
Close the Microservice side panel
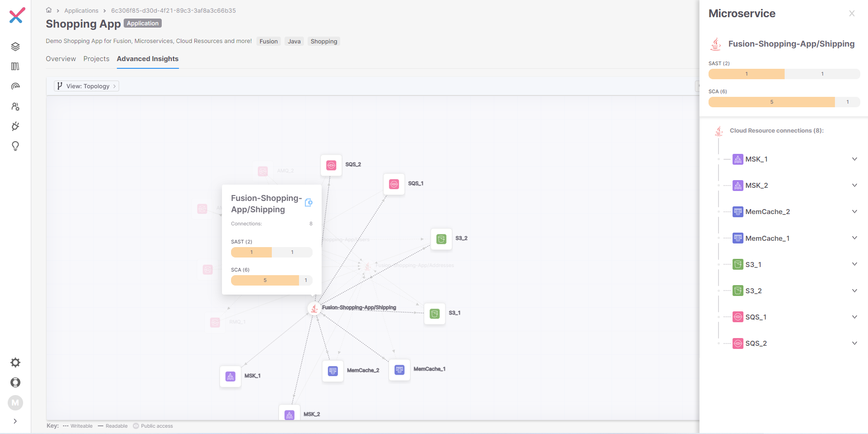[x=852, y=14]
